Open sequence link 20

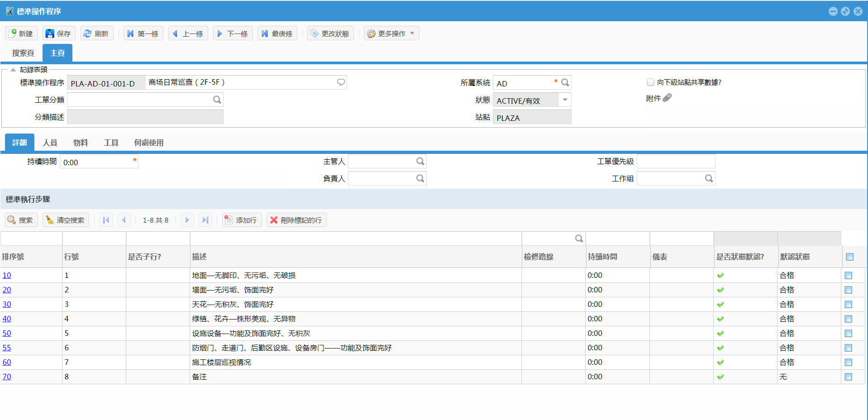7,290
